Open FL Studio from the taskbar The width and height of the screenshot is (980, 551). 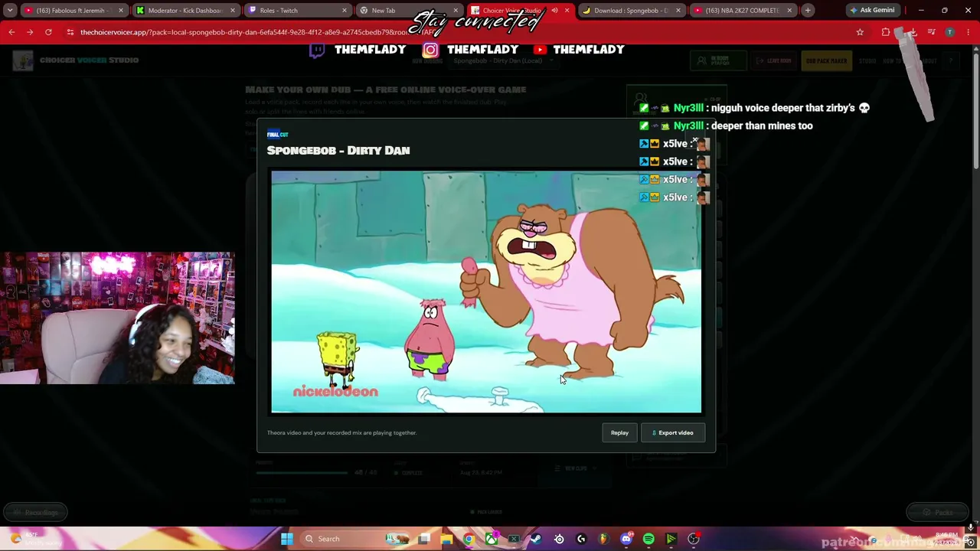[x=603, y=539]
